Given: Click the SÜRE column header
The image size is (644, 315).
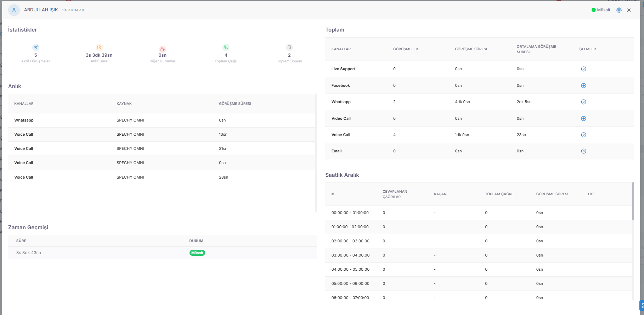Looking at the screenshot, I should pyautogui.click(x=21, y=241).
